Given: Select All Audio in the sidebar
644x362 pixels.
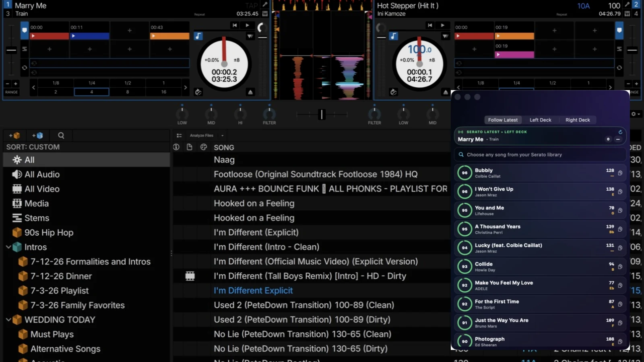Looking at the screenshot, I should click(x=87, y=174).
